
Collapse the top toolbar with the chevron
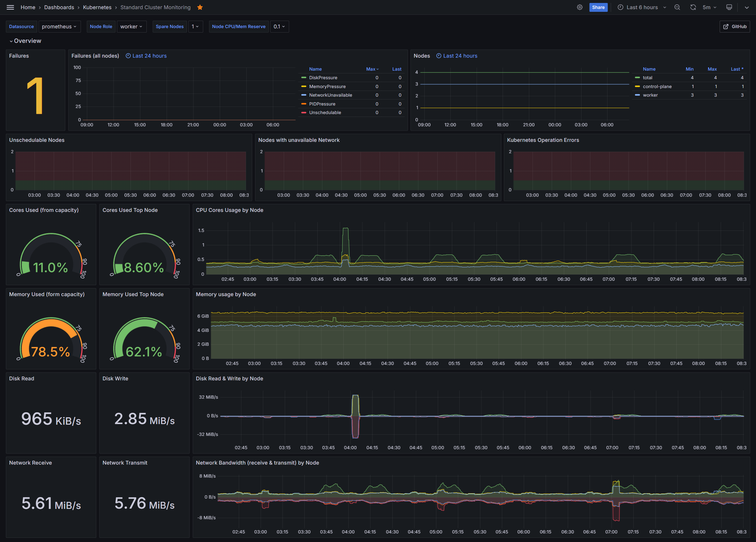(747, 7)
